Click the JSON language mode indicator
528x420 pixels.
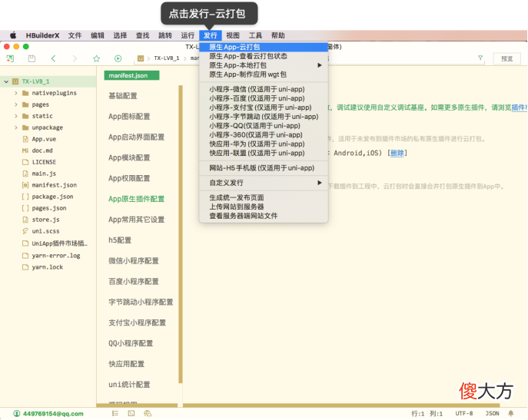tap(493, 413)
